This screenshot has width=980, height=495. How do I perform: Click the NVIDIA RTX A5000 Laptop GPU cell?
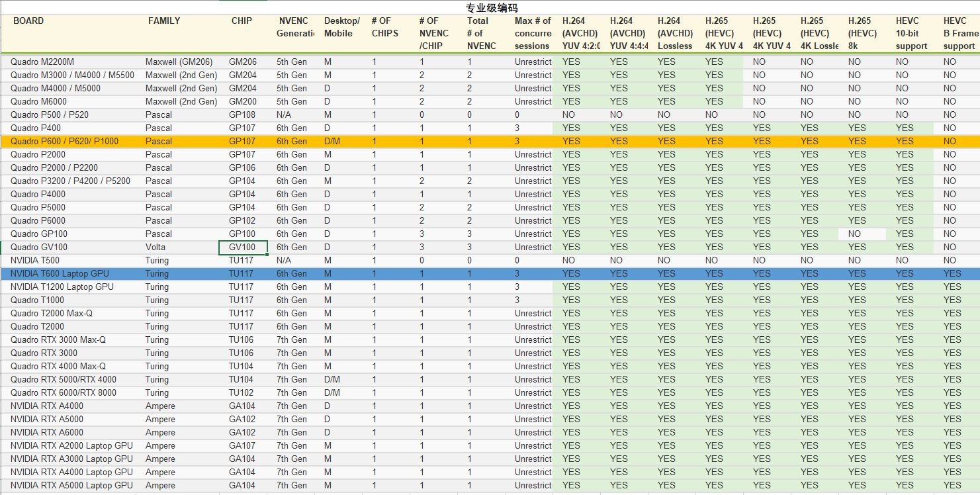[68, 485]
